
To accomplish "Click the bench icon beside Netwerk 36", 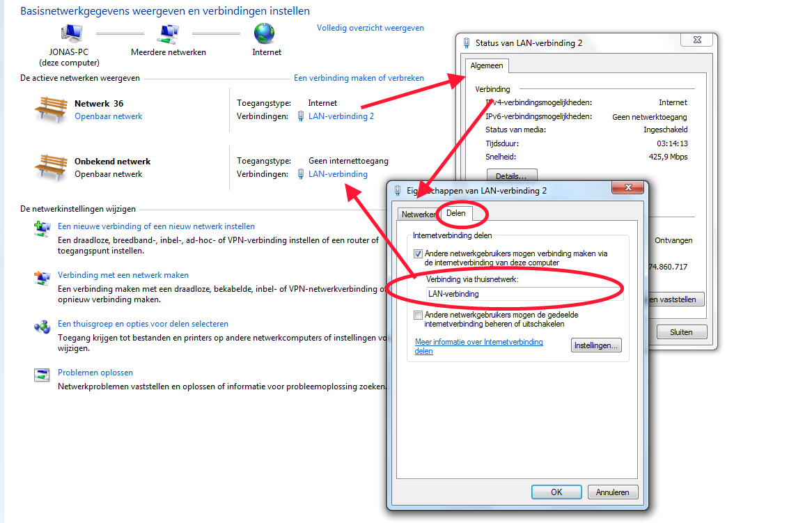I will [x=51, y=110].
